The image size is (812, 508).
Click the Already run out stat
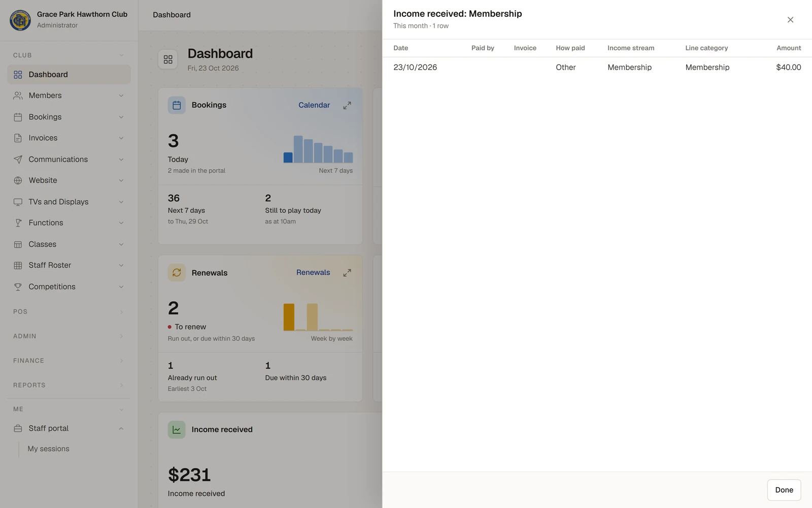pyautogui.click(x=192, y=377)
